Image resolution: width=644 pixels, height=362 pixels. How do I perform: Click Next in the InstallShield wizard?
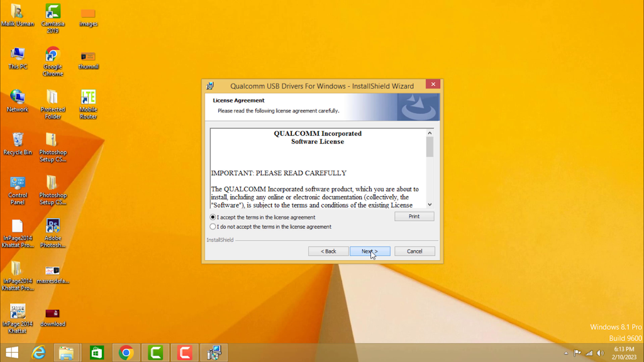tap(370, 251)
